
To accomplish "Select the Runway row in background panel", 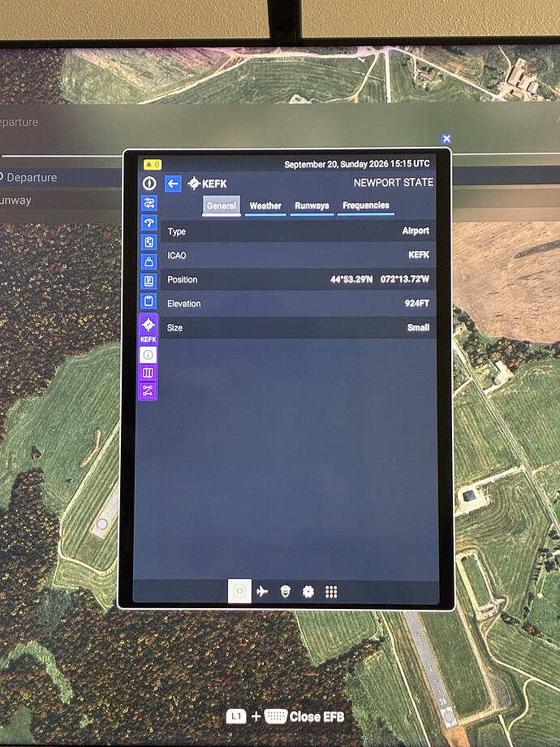I will tap(59, 200).
